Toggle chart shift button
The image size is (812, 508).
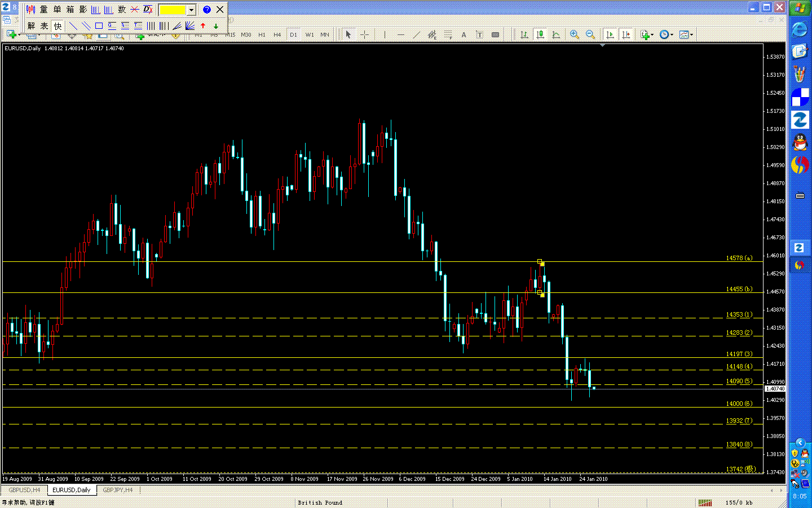click(626, 35)
